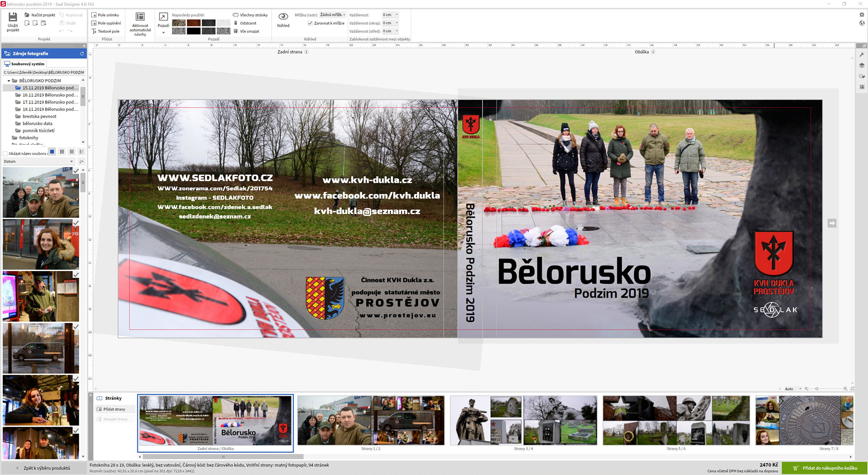The image size is (868, 475).
Task: Choose the brown leather background swatch
Action: pos(193,23)
